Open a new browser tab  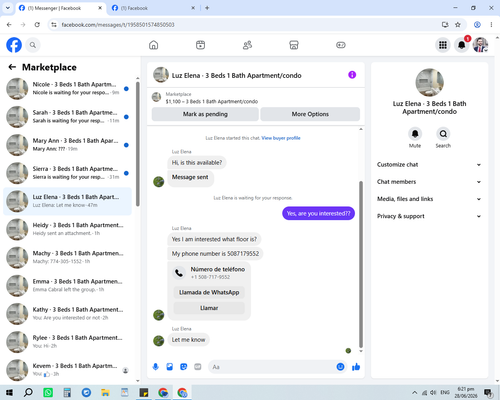pos(207,8)
